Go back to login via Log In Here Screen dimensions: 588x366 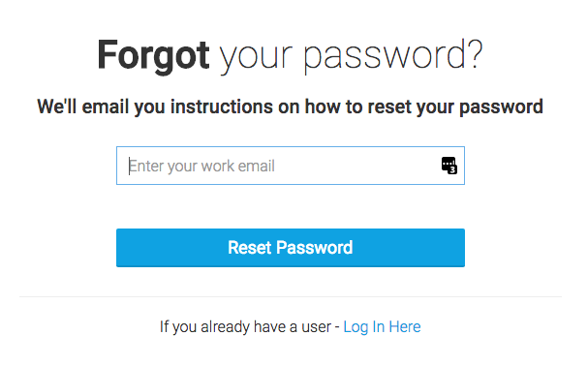pyautogui.click(x=382, y=326)
